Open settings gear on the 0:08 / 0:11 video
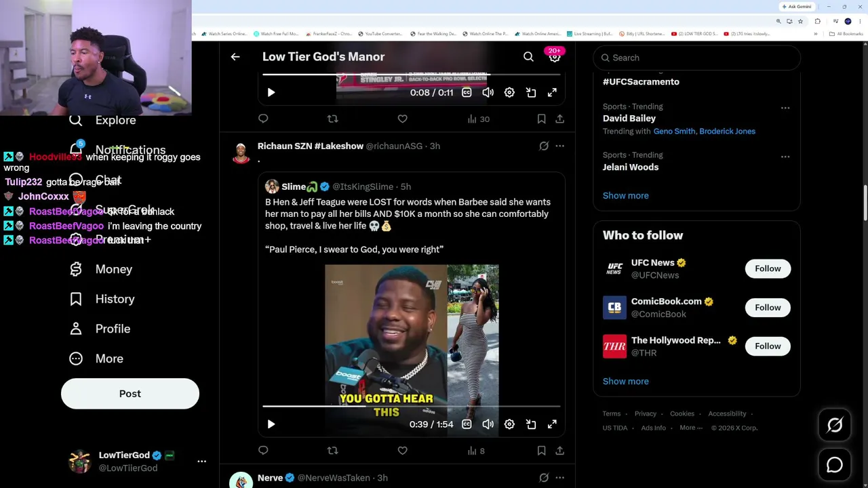Image resolution: width=868 pixels, height=488 pixels. tap(509, 92)
